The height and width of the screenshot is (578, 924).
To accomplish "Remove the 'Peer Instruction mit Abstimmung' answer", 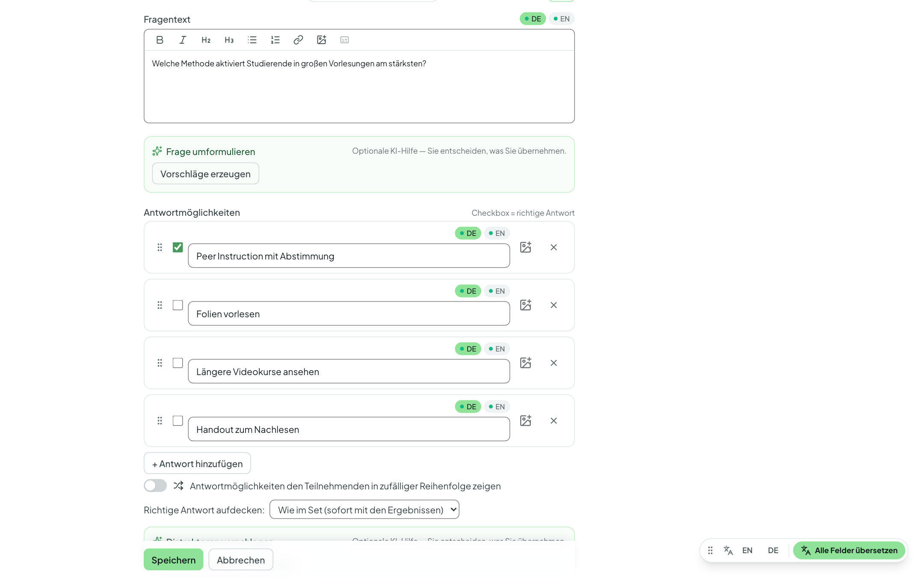I will 554,247.
